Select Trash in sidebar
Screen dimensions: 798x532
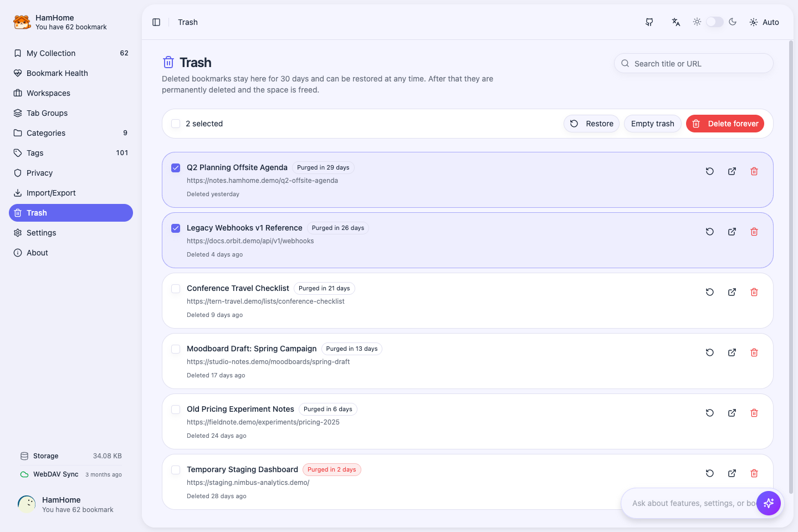click(x=71, y=213)
